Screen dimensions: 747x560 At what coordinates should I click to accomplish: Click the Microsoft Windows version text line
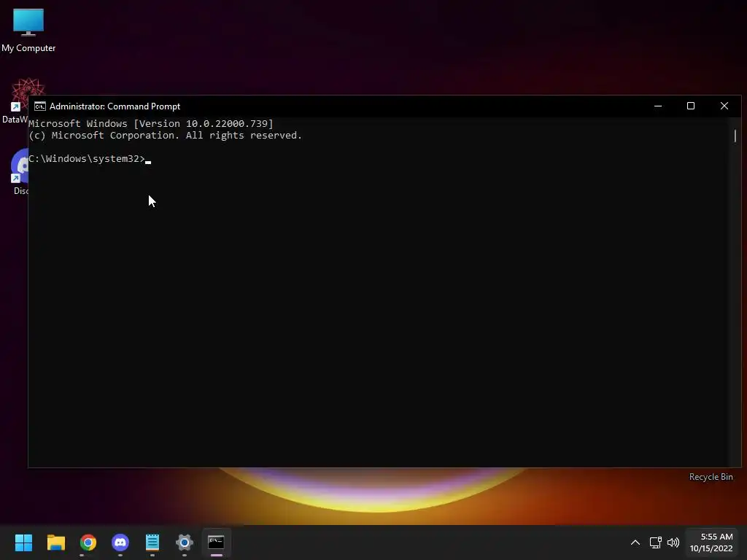(151, 124)
